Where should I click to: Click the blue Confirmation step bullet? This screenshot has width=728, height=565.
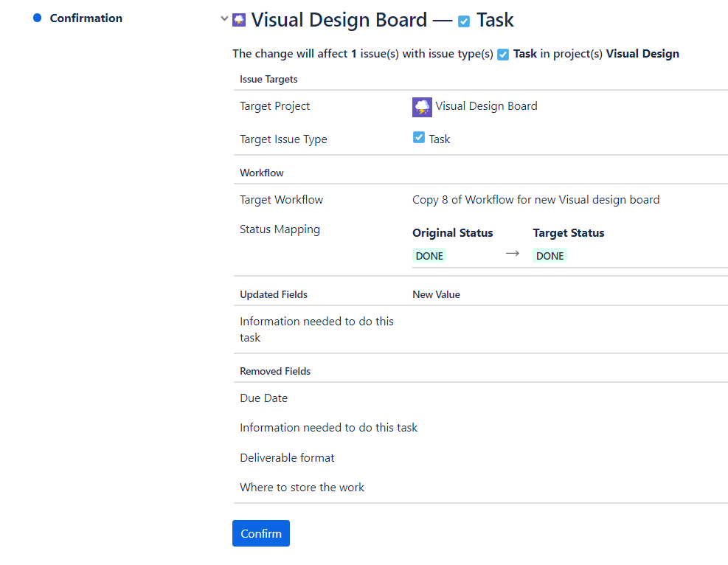point(38,18)
